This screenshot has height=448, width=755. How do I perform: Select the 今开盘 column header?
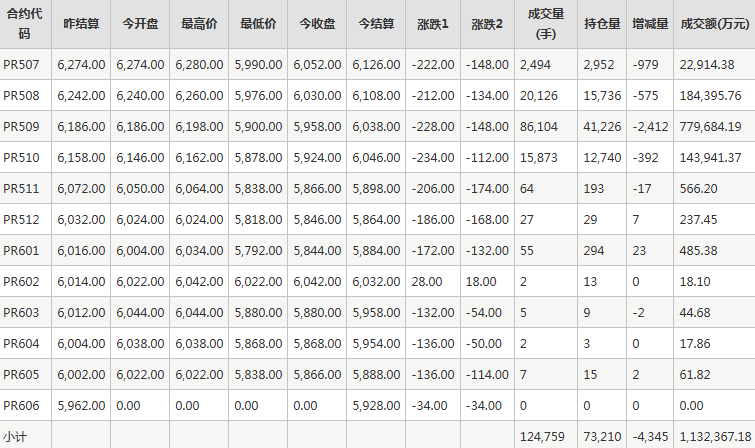pyautogui.click(x=140, y=24)
